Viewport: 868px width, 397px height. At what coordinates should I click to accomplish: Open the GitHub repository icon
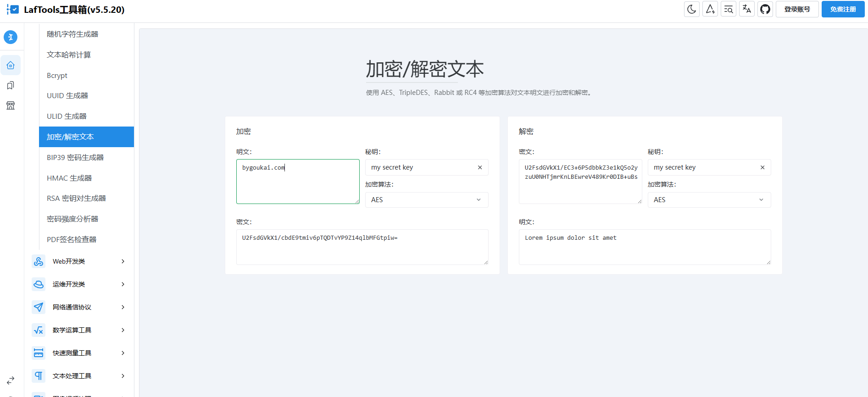point(765,9)
